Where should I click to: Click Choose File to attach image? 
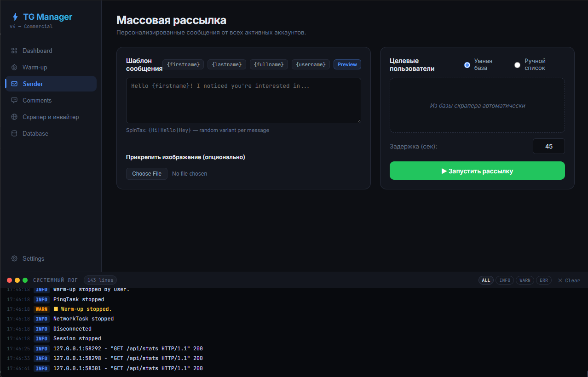147,174
